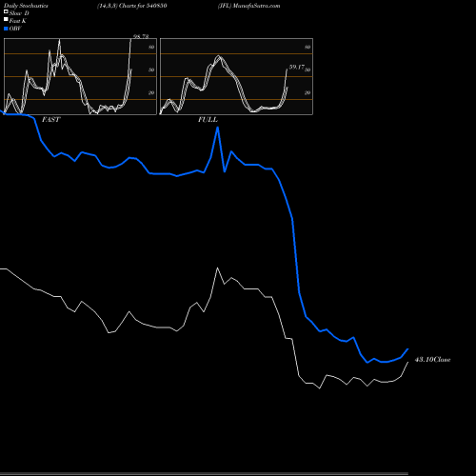Click the 59.17 value on full stochastic
The width and height of the screenshot is (476, 476).
296,67
